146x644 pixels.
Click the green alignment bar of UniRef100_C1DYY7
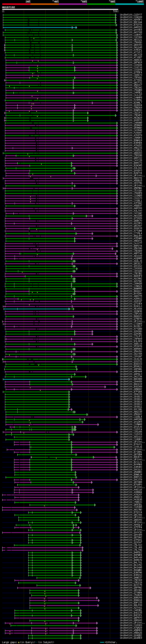click(x=59, y=15)
